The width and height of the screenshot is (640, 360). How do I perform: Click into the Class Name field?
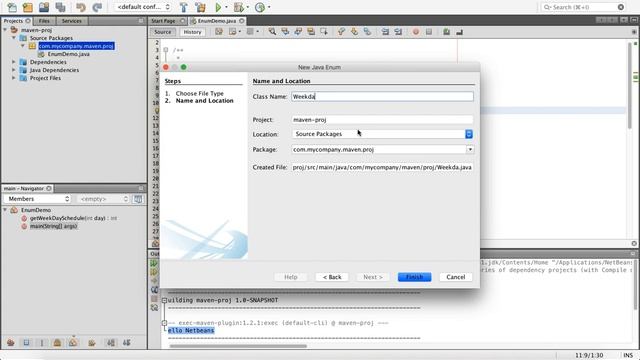coord(382,97)
